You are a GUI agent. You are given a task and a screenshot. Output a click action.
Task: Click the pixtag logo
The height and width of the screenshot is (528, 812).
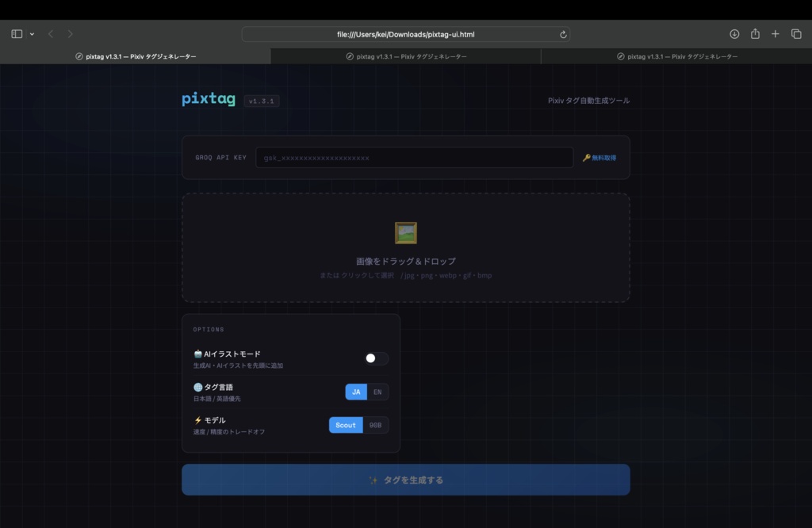click(x=209, y=99)
